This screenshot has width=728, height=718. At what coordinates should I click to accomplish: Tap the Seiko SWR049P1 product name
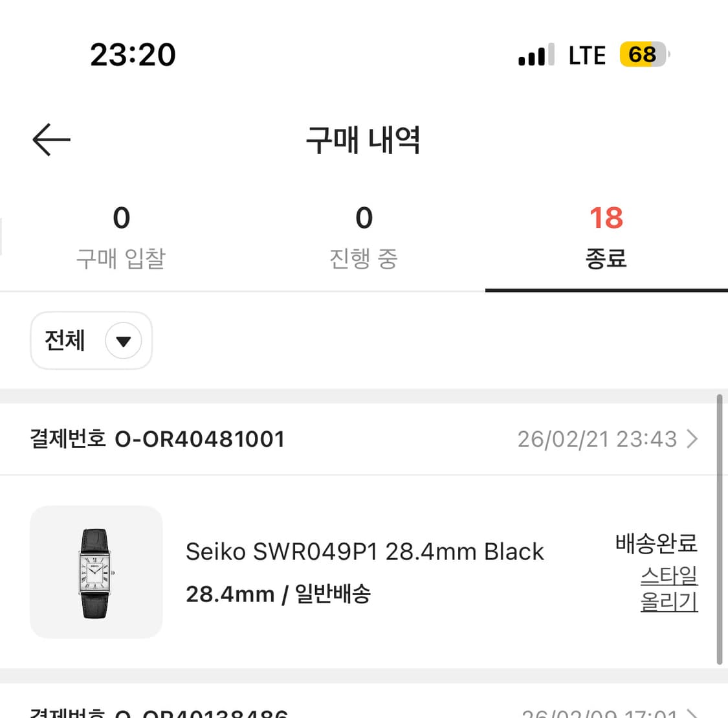[x=364, y=552]
